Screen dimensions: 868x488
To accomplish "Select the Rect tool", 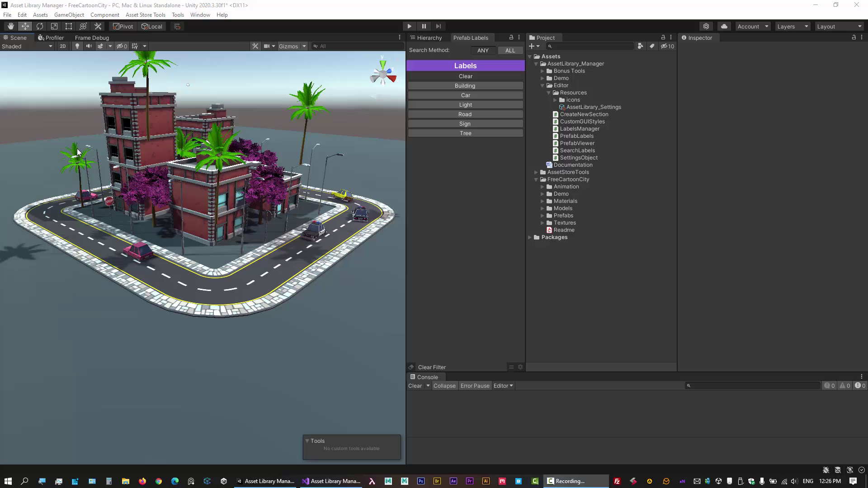I will (69, 26).
